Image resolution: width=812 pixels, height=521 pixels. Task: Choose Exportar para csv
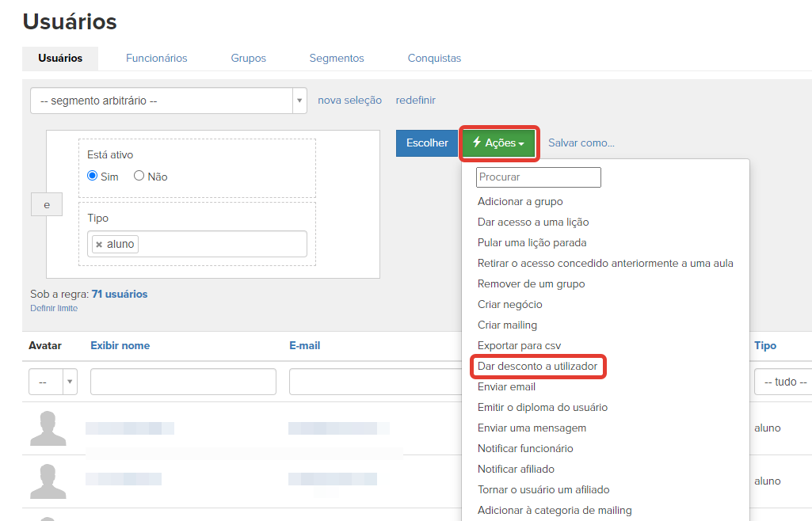[x=520, y=345]
